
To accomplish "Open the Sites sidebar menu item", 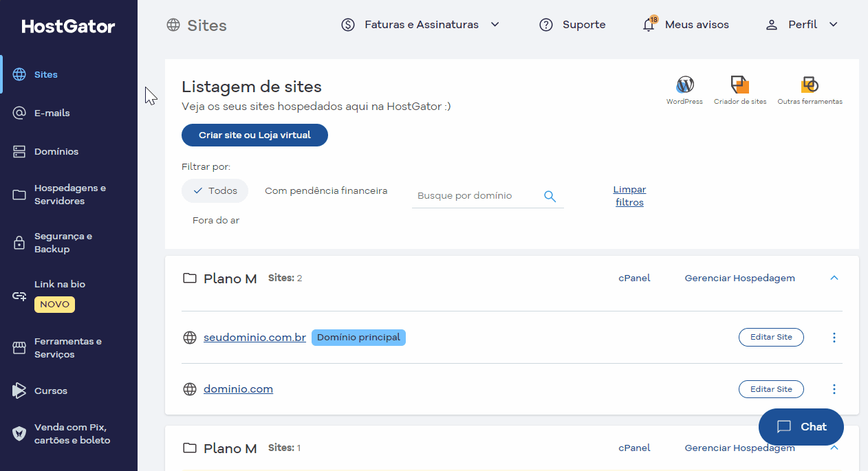I will pyautogui.click(x=69, y=74).
